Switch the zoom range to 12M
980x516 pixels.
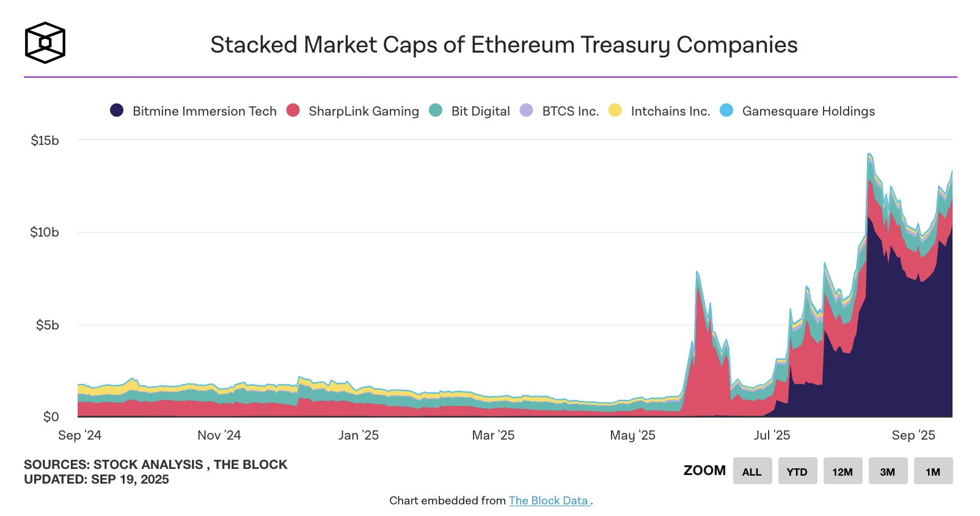843,471
